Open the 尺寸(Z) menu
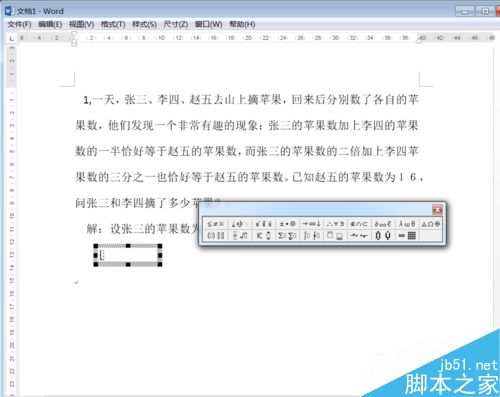 [x=176, y=24]
